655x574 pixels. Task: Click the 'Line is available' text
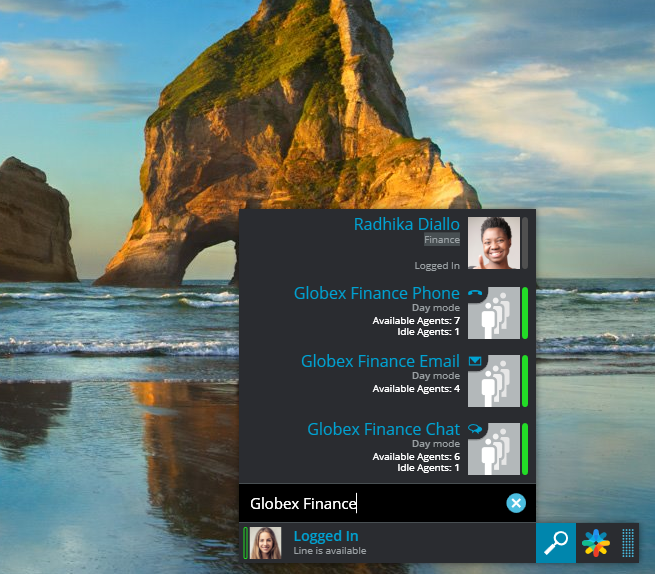click(x=330, y=551)
